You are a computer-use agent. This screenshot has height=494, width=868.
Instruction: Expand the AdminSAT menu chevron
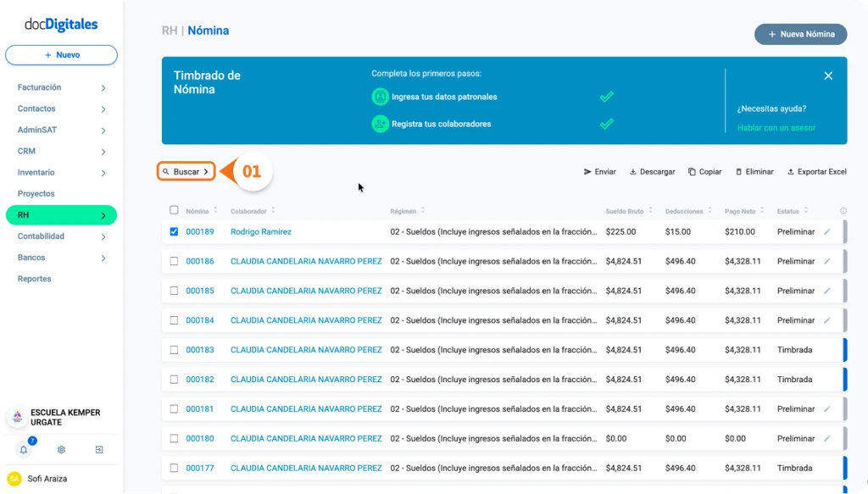(103, 130)
